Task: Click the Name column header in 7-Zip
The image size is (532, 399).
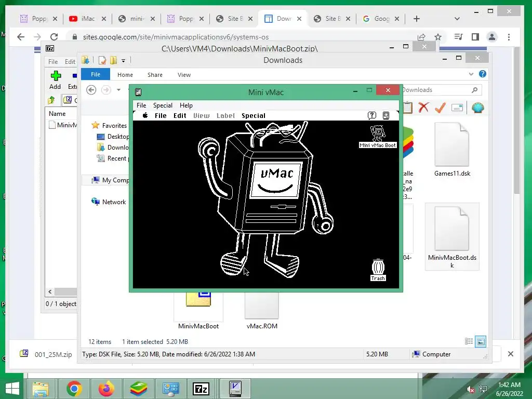Action: [x=57, y=114]
